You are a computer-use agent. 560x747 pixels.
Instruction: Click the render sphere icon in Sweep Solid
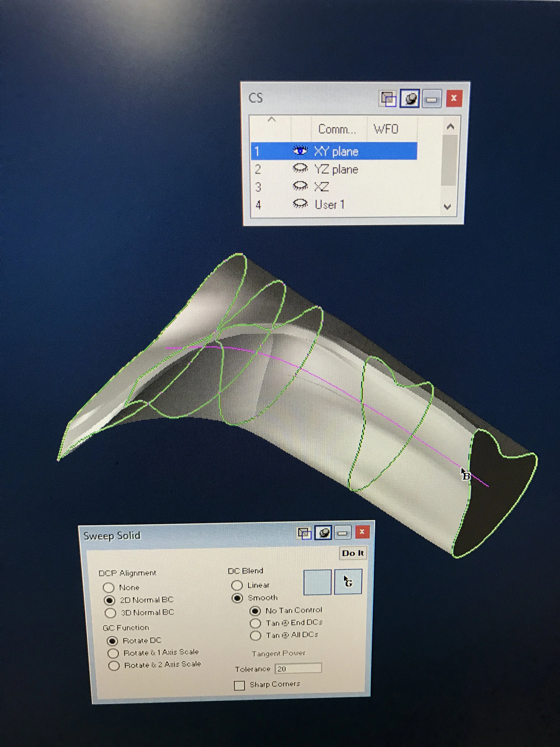(323, 533)
